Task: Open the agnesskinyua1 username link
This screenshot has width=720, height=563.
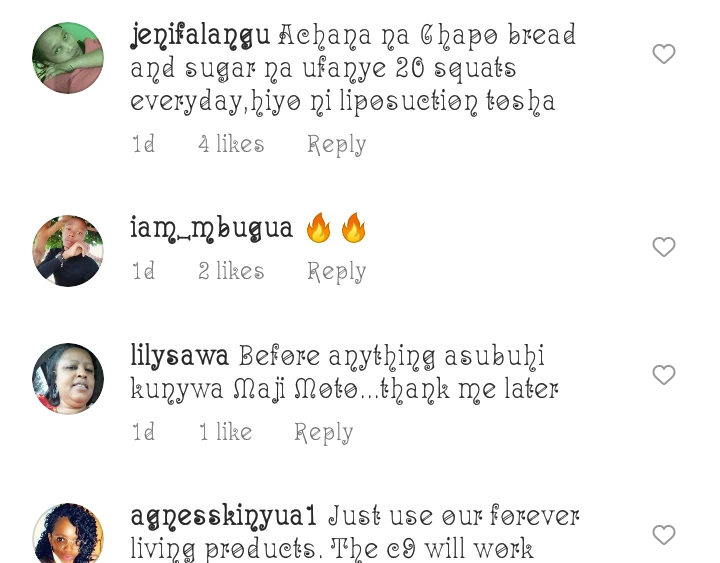Action: pos(224,517)
